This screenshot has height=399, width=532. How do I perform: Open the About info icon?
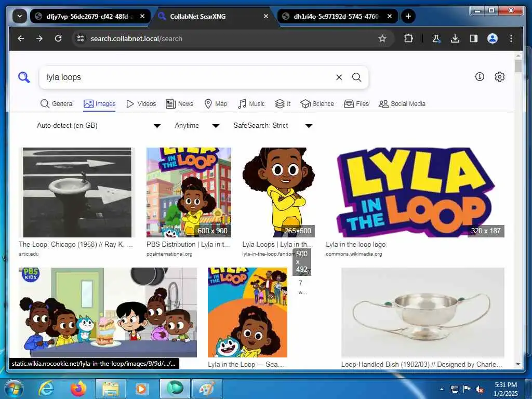pyautogui.click(x=480, y=77)
